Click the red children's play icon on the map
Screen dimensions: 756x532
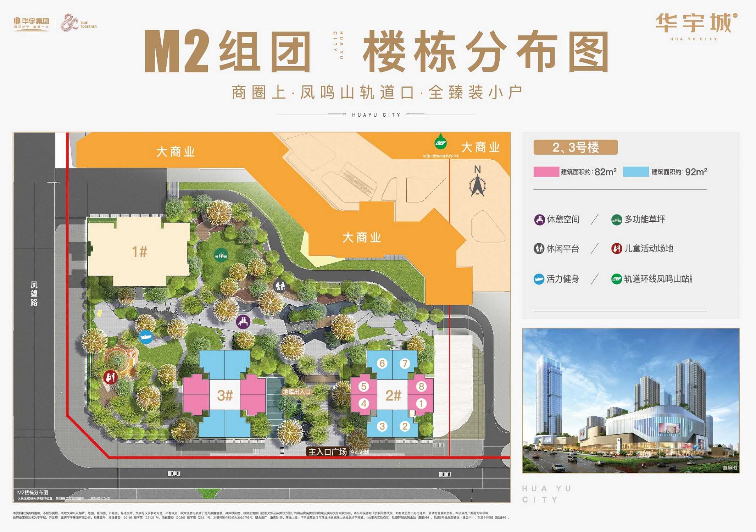[x=110, y=377]
